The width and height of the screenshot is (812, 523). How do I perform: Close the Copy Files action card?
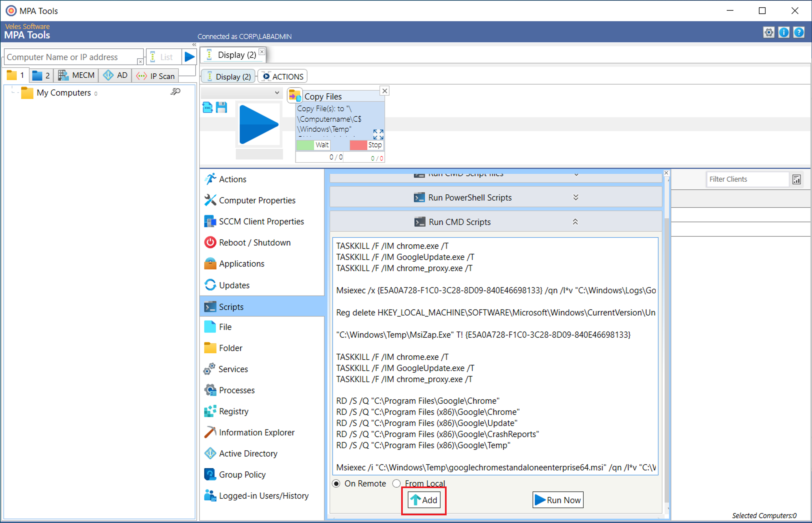click(384, 91)
